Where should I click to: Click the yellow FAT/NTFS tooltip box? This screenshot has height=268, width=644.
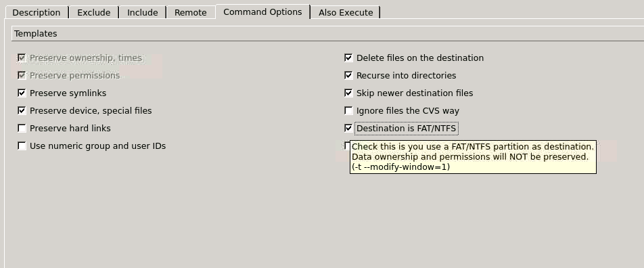[x=473, y=156]
